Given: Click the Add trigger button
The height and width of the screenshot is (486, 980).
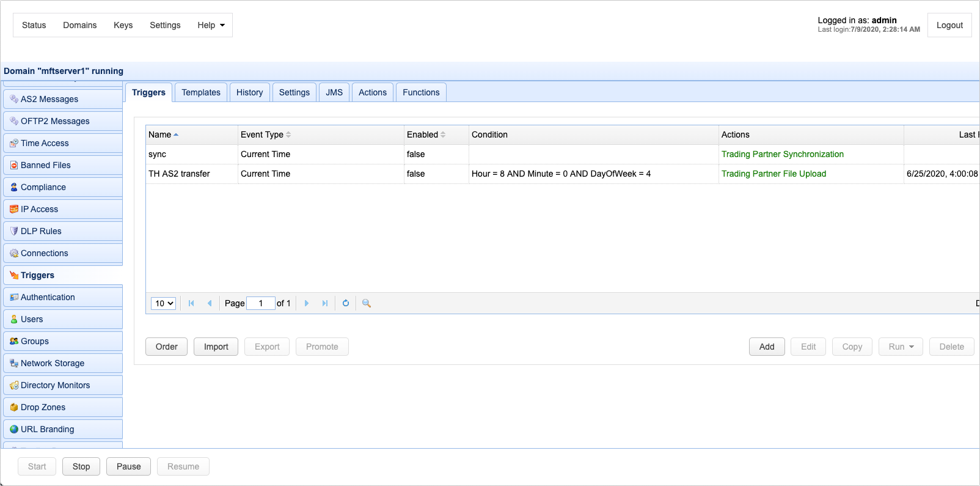Looking at the screenshot, I should click(767, 347).
